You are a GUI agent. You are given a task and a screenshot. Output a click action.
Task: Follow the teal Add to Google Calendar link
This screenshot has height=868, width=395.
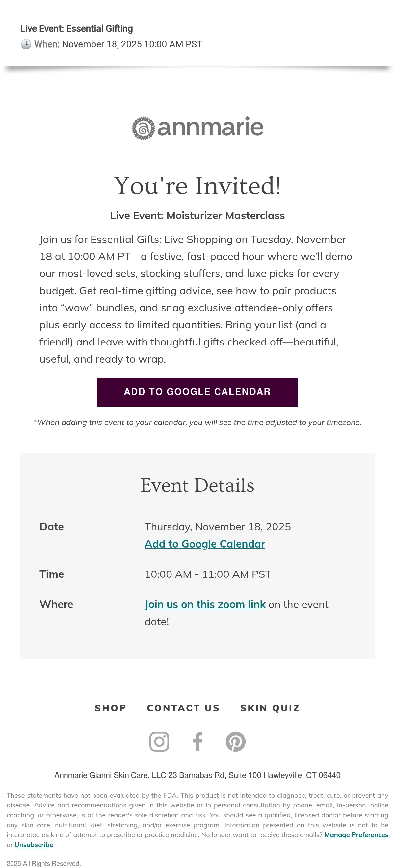pyautogui.click(x=205, y=544)
